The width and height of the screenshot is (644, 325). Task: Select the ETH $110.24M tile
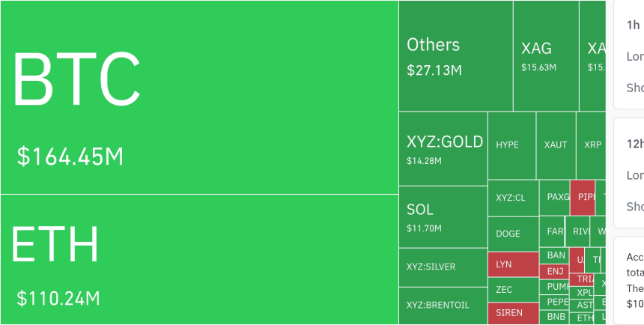click(x=198, y=259)
